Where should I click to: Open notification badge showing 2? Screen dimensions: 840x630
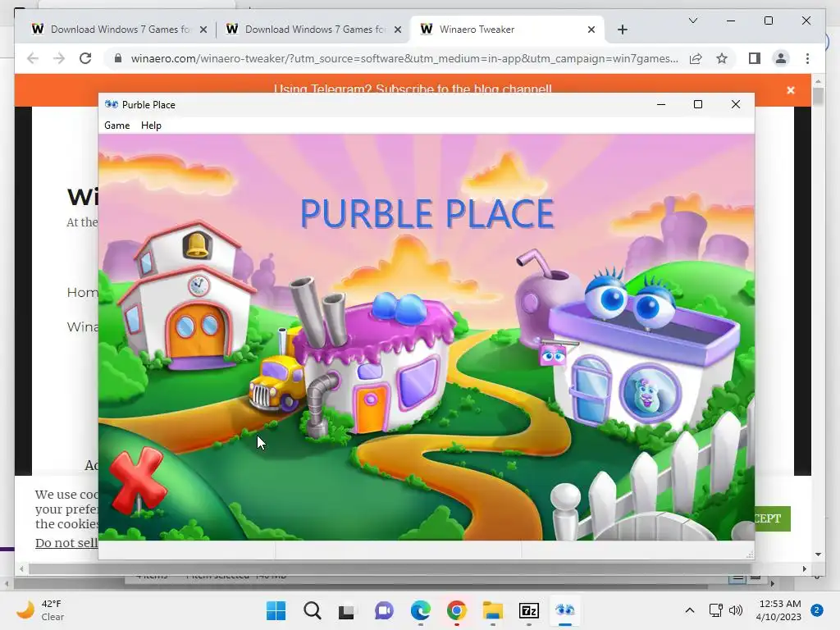(817, 610)
